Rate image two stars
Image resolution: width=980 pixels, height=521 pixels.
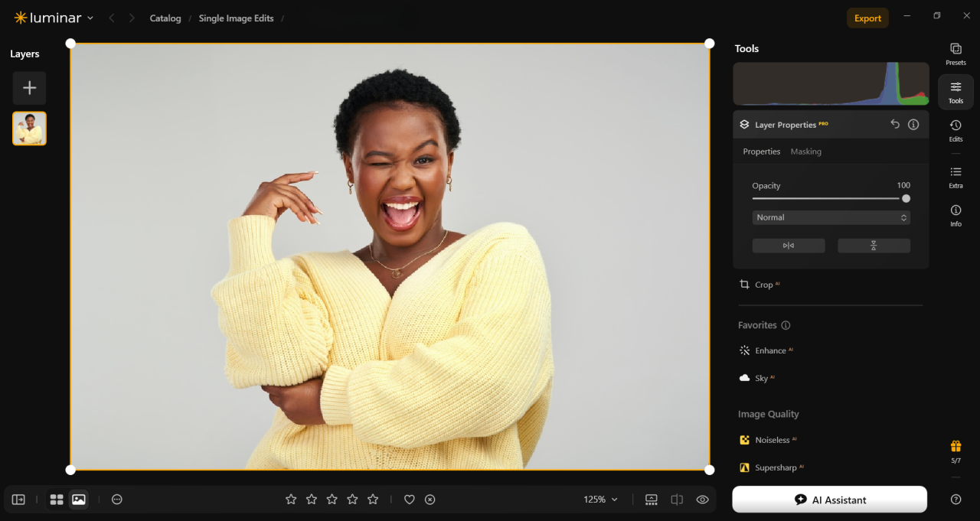pos(312,500)
